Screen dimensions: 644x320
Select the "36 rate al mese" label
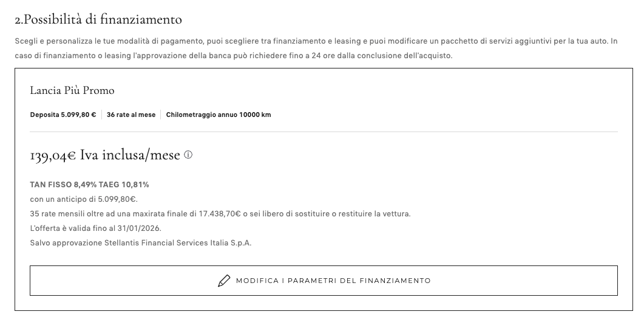pyautogui.click(x=131, y=115)
